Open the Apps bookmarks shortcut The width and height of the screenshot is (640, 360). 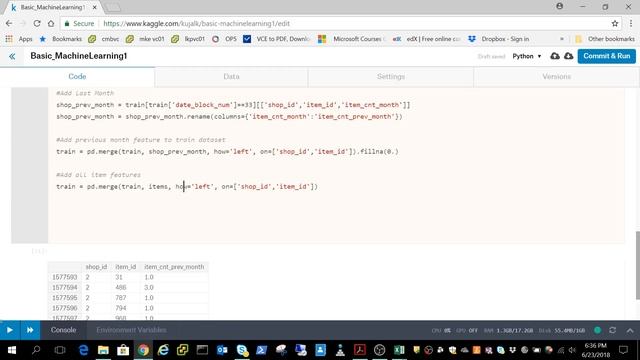pos(19,39)
